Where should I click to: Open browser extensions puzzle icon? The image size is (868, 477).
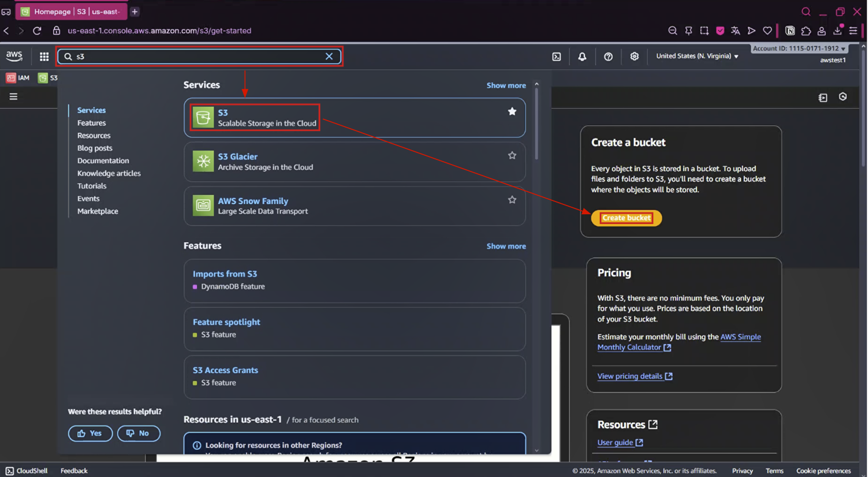coord(806,31)
